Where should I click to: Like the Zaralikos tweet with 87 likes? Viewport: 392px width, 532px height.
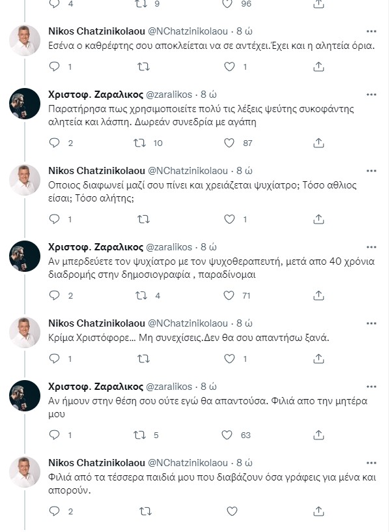229,143
